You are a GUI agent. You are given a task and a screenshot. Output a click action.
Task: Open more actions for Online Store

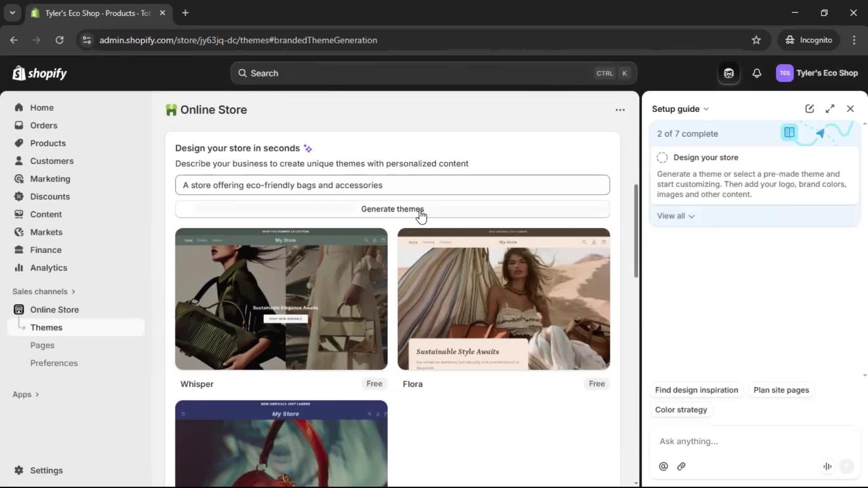tap(620, 110)
